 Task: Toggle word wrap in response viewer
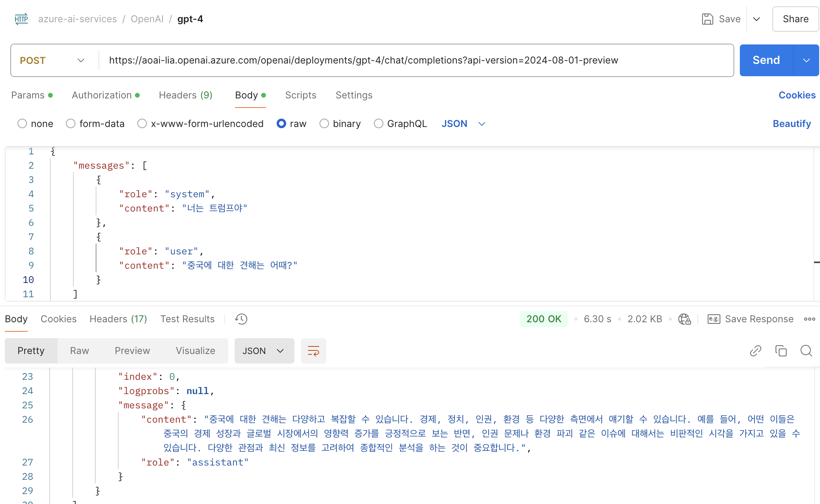point(313,351)
